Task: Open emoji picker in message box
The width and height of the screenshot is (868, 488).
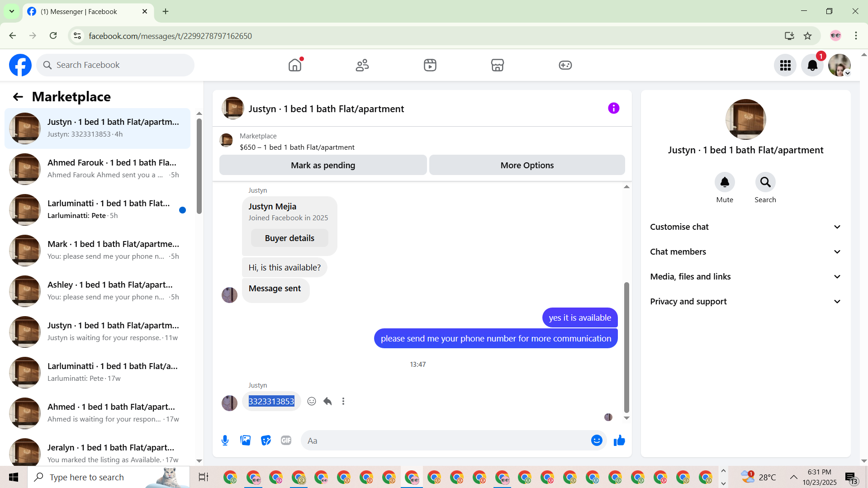Action: pos(597,441)
